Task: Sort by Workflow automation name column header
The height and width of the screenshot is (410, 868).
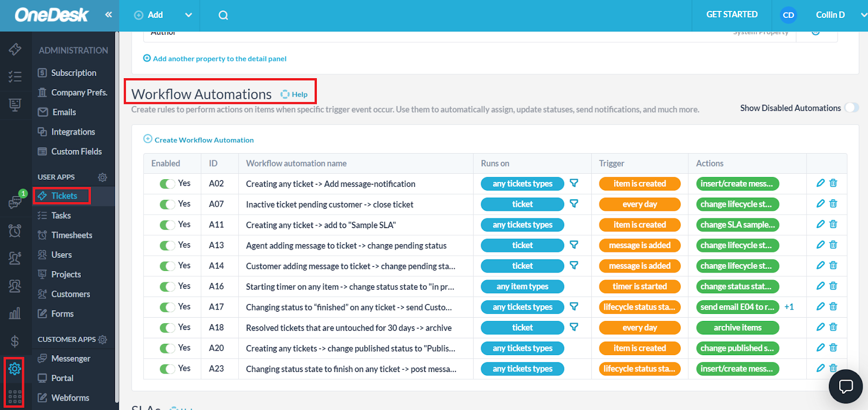Action: [x=296, y=163]
